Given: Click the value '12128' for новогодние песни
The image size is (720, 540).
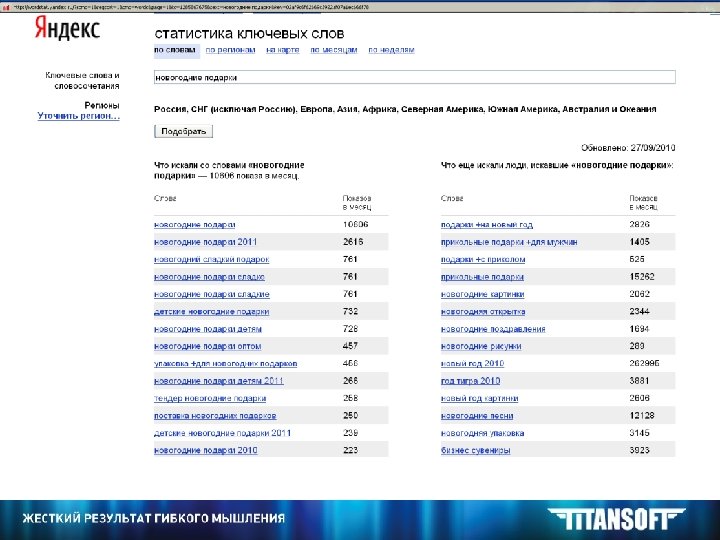Looking at the screenshot, I should pyautogui.click(x=642, y=416).
